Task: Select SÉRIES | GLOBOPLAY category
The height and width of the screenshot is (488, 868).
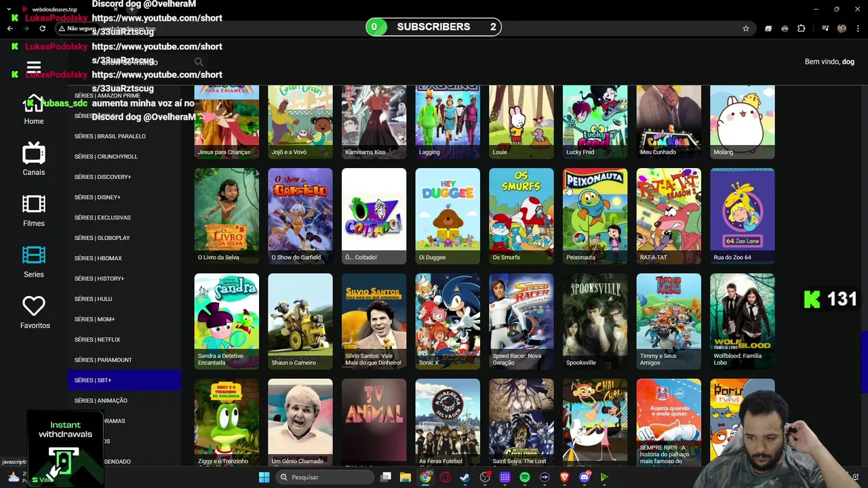Action: click(125, 238)
